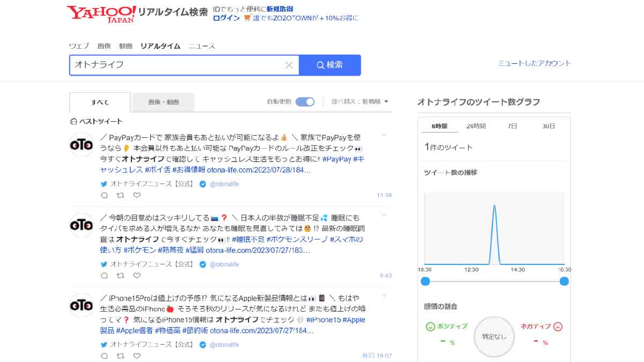Click the 13:38 tweet timestamp
This screenshot has height=362, width=644.
pos(384,195)
